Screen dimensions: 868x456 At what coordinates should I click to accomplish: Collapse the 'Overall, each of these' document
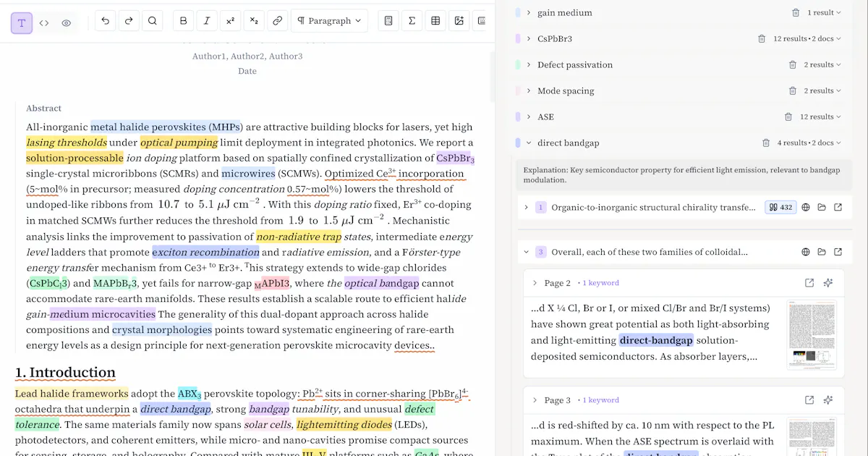click(526, 252)
